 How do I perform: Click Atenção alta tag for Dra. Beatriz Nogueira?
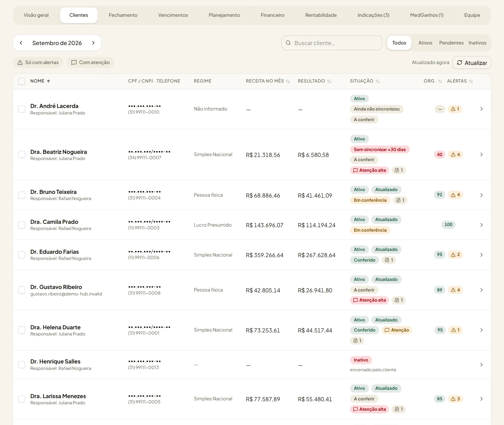point(369,170)
